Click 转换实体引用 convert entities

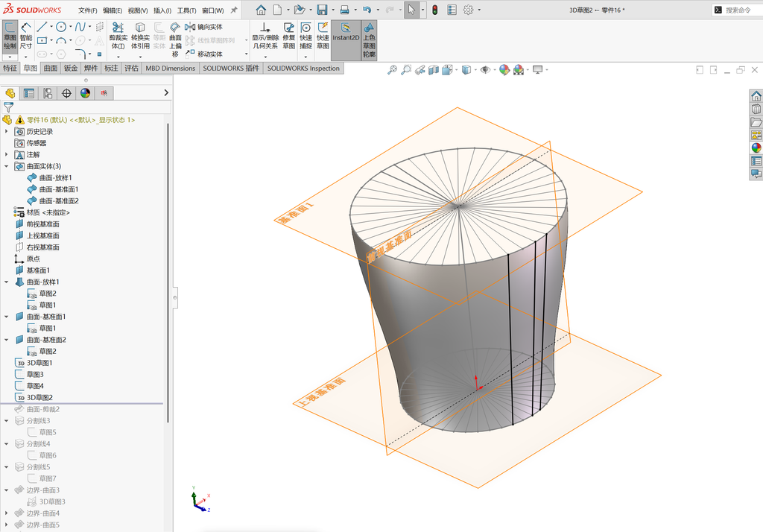[x=140, y=36]
